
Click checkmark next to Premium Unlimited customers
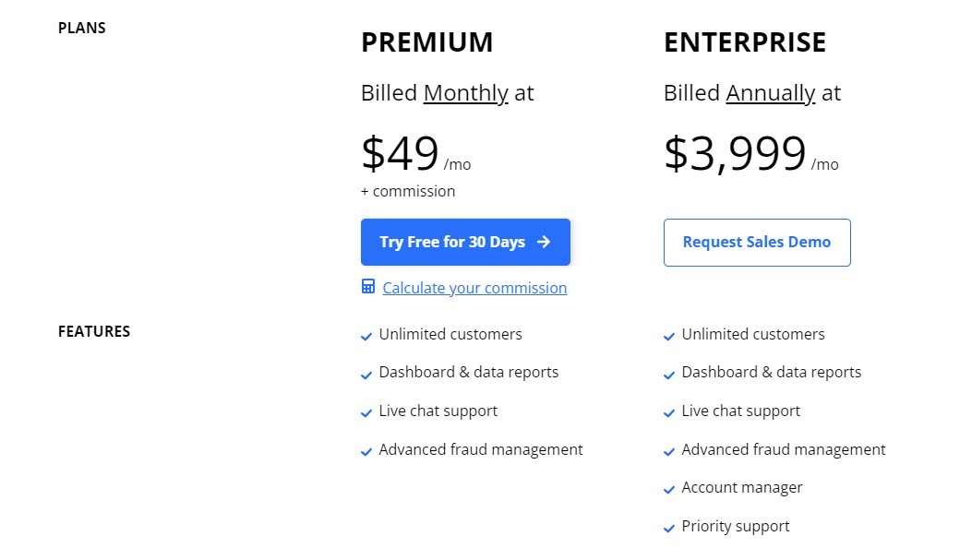tap(366, 336)
